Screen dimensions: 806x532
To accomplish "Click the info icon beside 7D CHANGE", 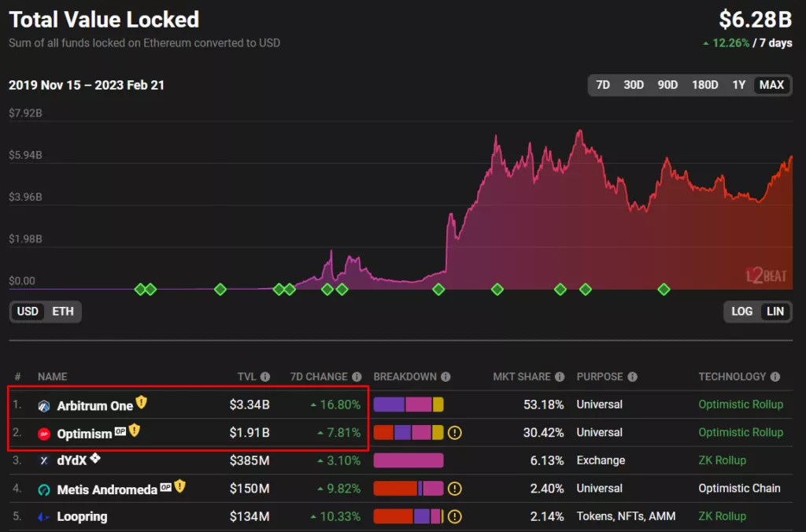I will tap(357, 377).
